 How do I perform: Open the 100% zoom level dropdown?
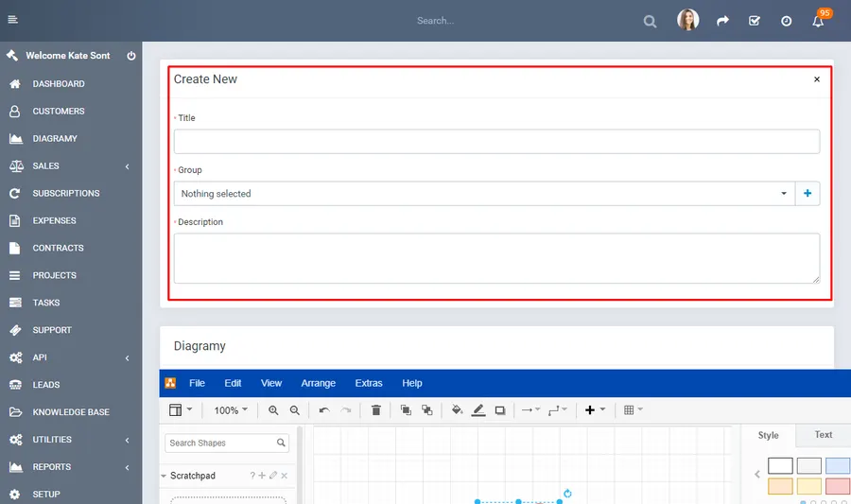point(231,410)
